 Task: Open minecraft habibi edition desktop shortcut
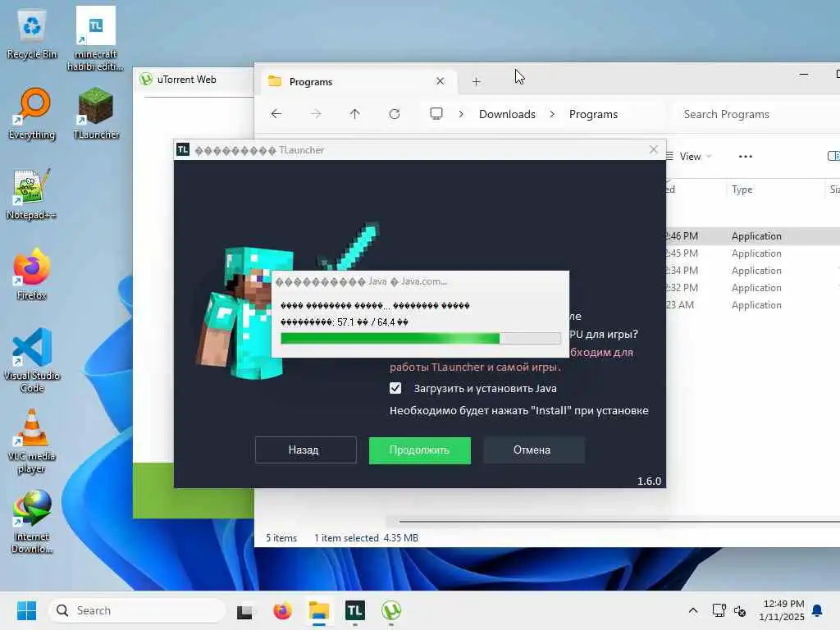[x=95, y=39]
